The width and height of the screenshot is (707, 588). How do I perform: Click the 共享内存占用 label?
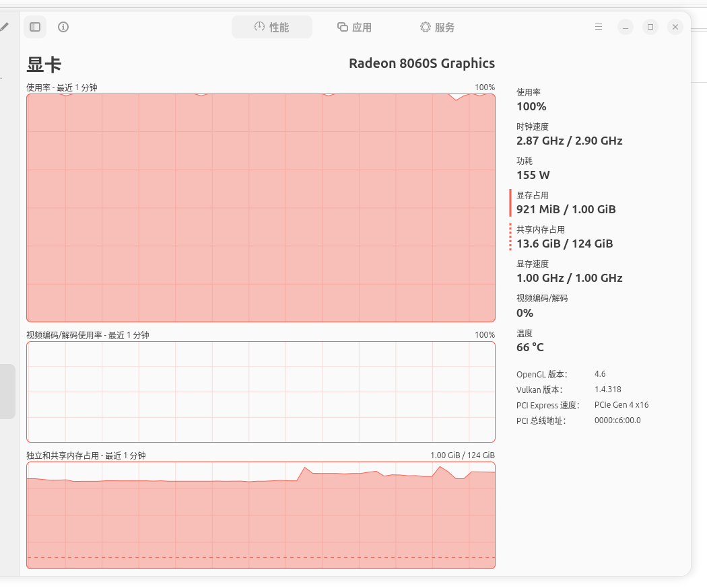(541, 229)
